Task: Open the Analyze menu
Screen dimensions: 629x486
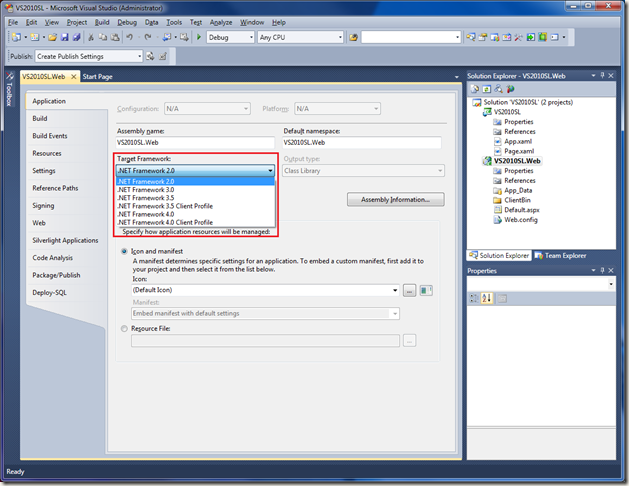Action: (221, 22)
